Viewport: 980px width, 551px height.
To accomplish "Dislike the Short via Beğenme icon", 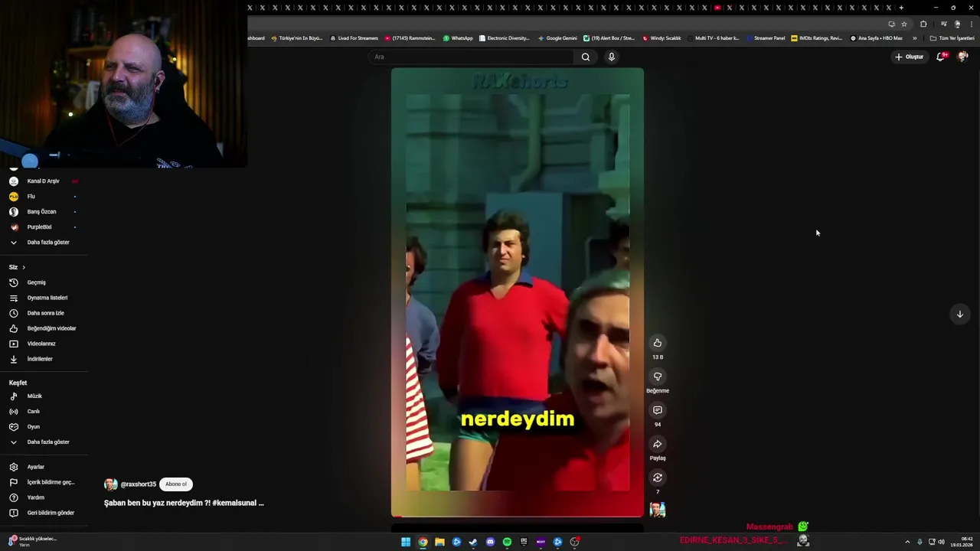I will click(x=657, y=377).
